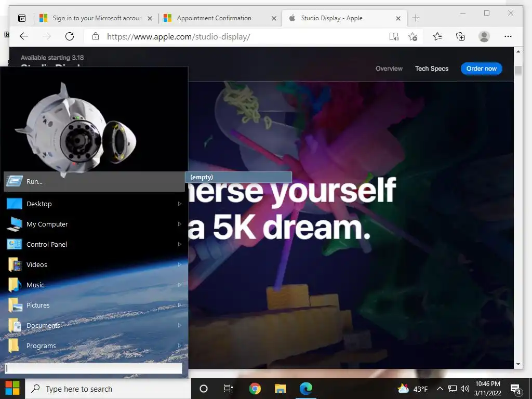This screenshot has width=532, height=399.
Task: Open the network icon in system tray
Action: pyautogui.click(x=453, y=389)
